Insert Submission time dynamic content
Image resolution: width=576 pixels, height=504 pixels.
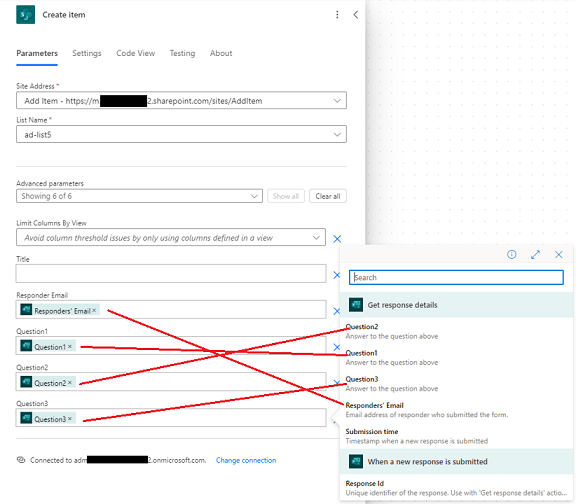tap(457, 436)
